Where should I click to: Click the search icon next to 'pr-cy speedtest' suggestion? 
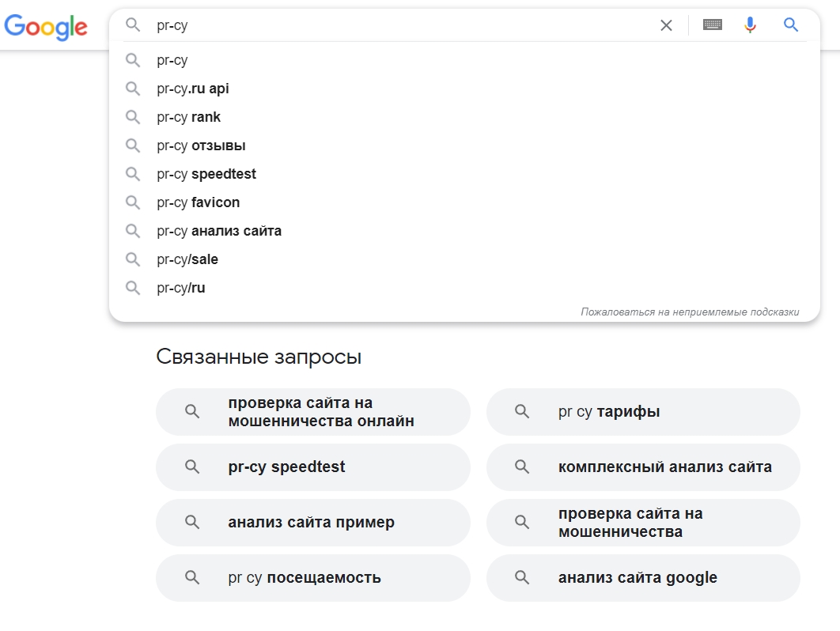132,173
